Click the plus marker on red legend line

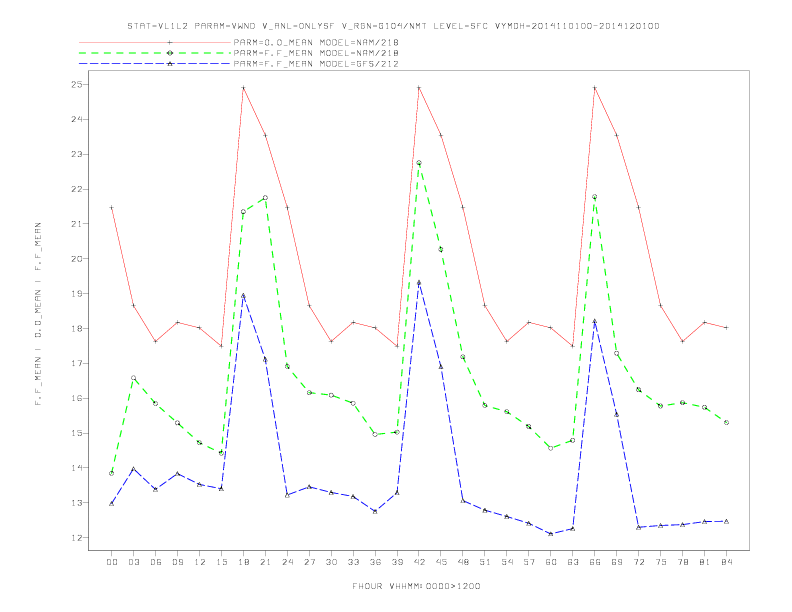point(170,42)
